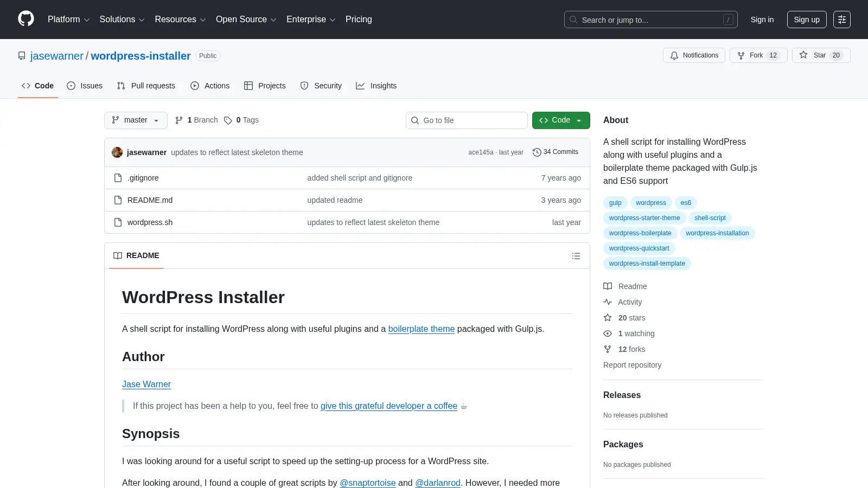Open commit hash ace145a
Image resolution: width=868 pixels, height=488 pixels.
click(x=481, y=152)
